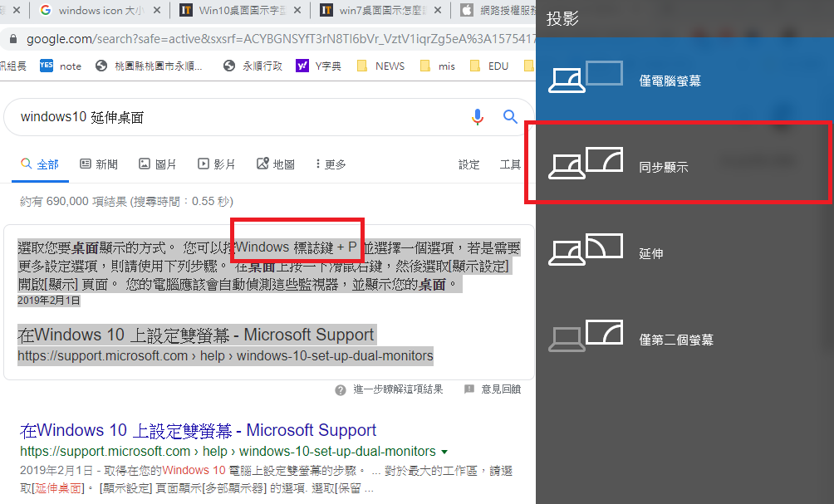Click the help question-mark icon below snippet
834x504 pixels.
pyautogui.click(x=341, y=390)
